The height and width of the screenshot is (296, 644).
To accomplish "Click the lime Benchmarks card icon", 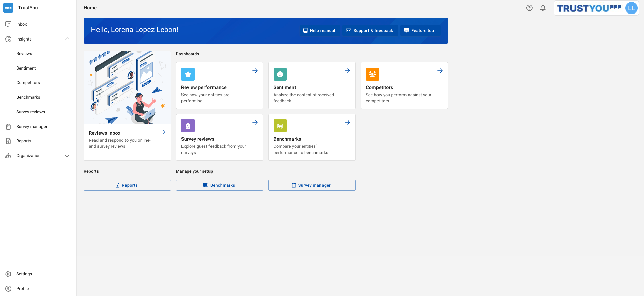I will pyautogui.click(x=280, y=126).
